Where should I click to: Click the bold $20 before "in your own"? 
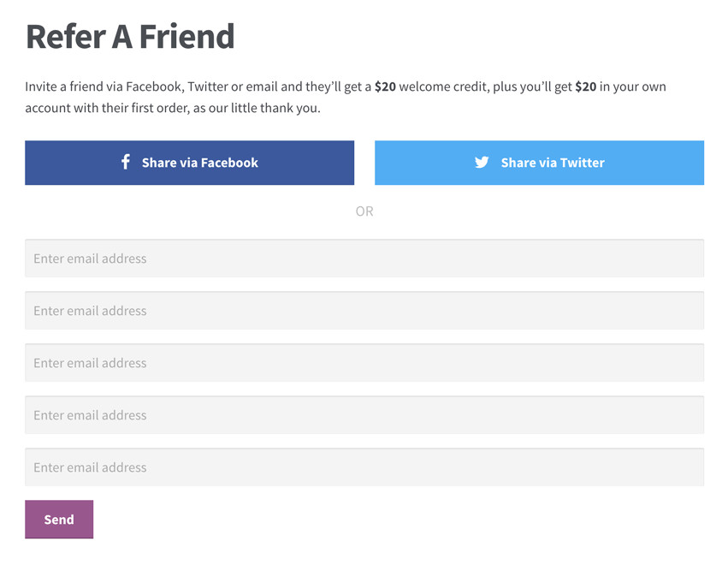(x=585, y=86)
